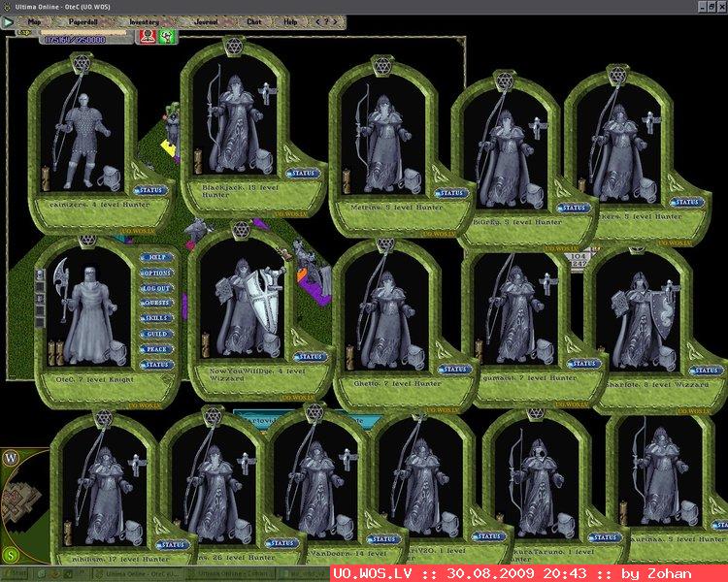This screenshot has height=582, width=728.
Task: Open the Inventory menu item
Action: 144,21
